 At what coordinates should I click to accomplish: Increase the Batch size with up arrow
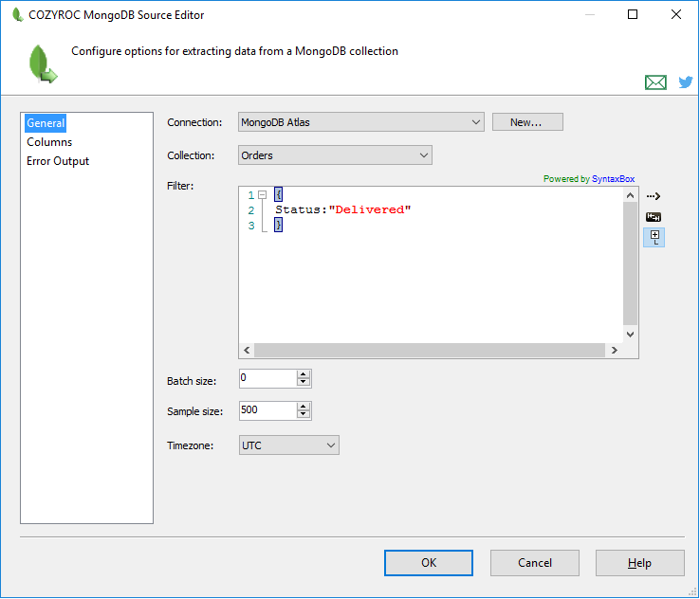(304, 374)
